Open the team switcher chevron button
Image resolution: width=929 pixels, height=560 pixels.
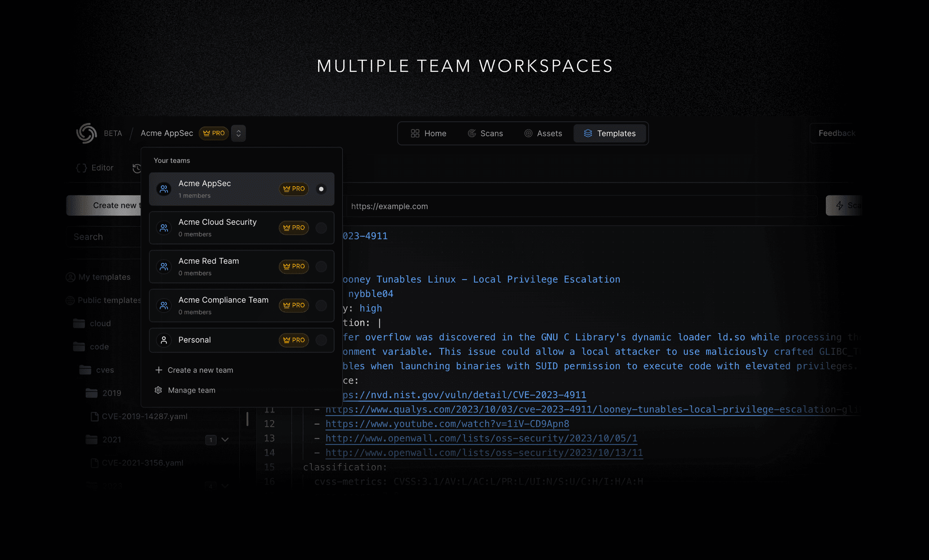pos(238,133)
